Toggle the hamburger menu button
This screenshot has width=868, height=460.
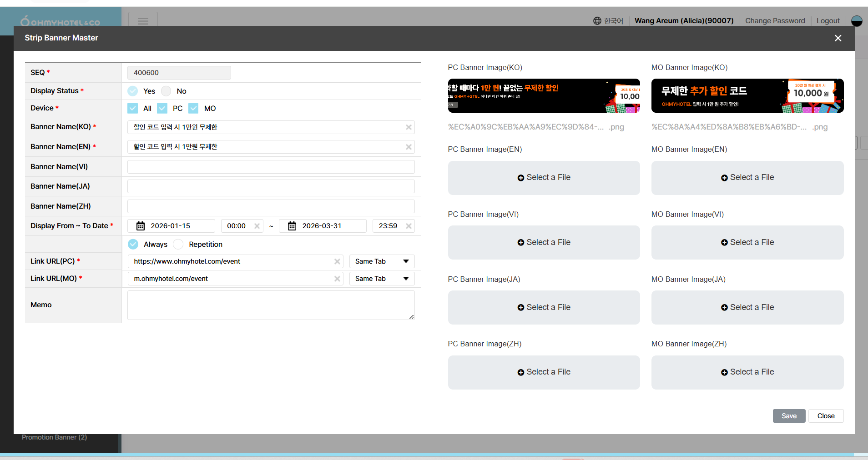point(143,20)
